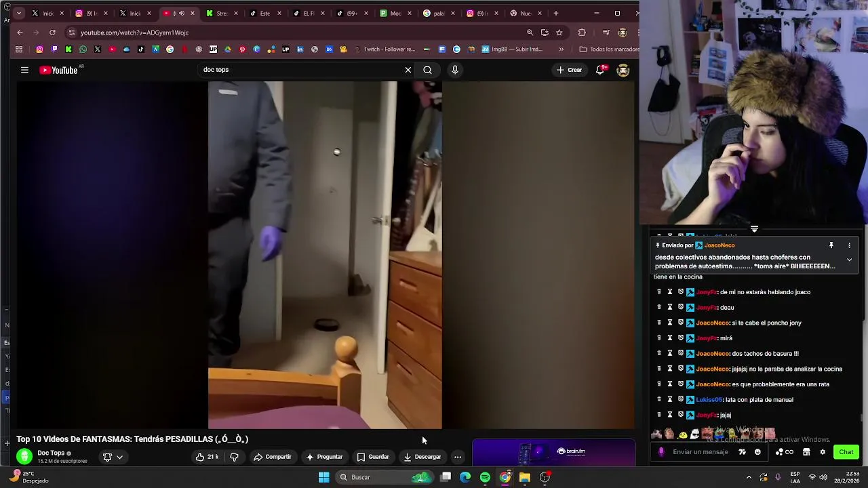Open Doc Tops channel name link
Image resolution: width=868 pixels, height=488 pixels.
[51, 453]
